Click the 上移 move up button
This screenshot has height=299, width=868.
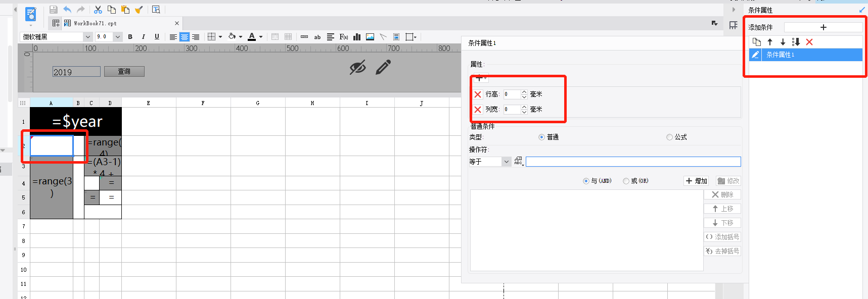pos(722,209)
